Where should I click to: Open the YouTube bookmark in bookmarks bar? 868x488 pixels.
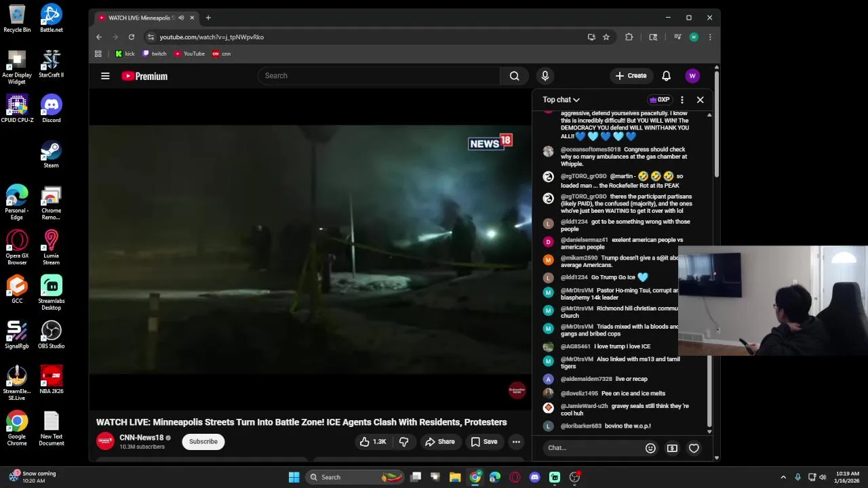click(x=189, y=54)
